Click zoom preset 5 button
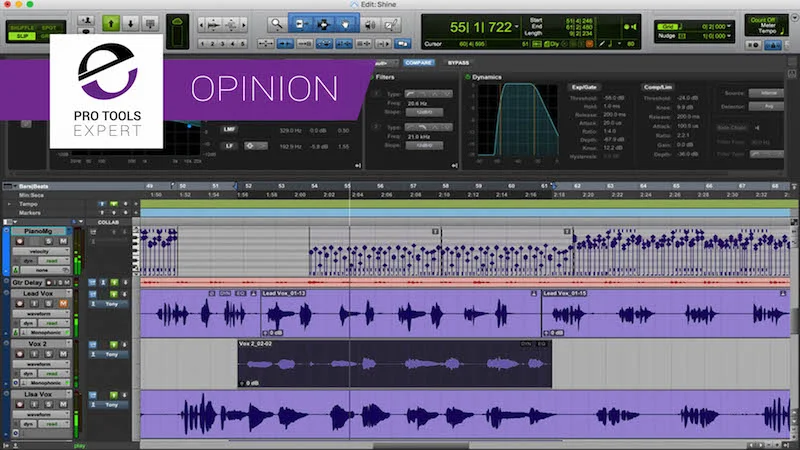This screenshot has height=450, width=800. click(242, 44)
